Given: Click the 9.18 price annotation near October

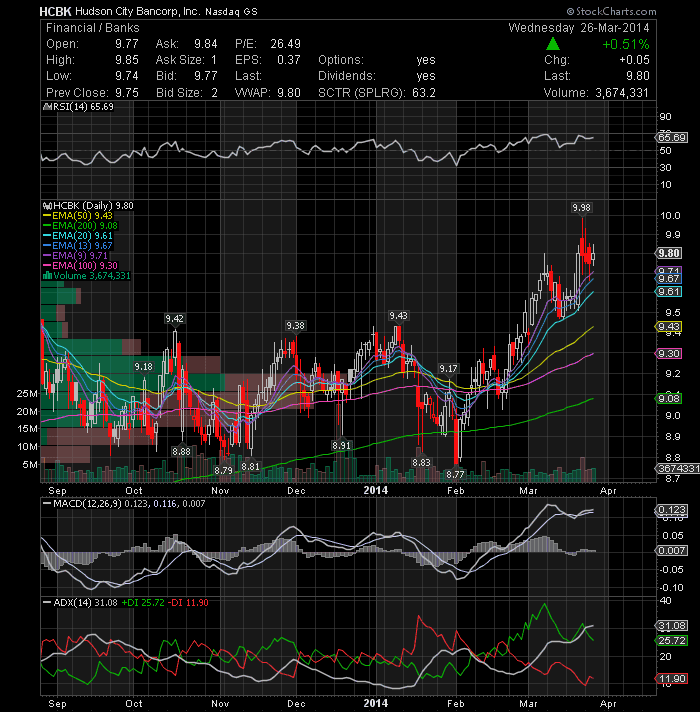Looking at the screenshot, I should 144,367.
